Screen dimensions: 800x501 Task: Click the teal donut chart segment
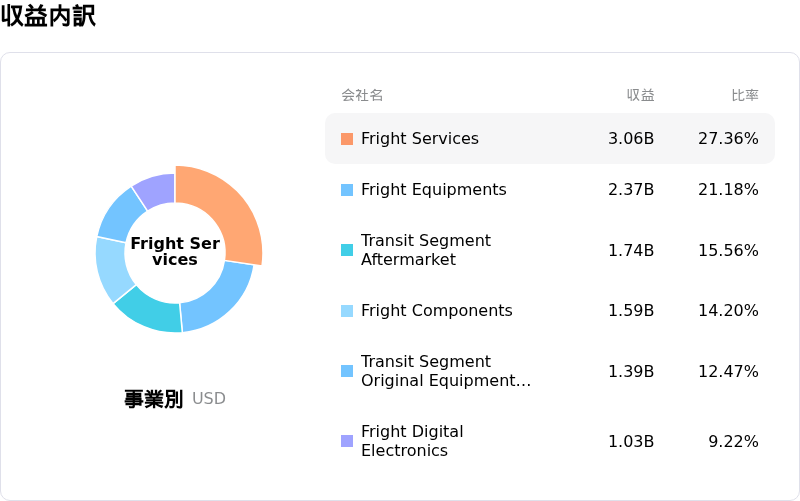click(x=151, y=311)
